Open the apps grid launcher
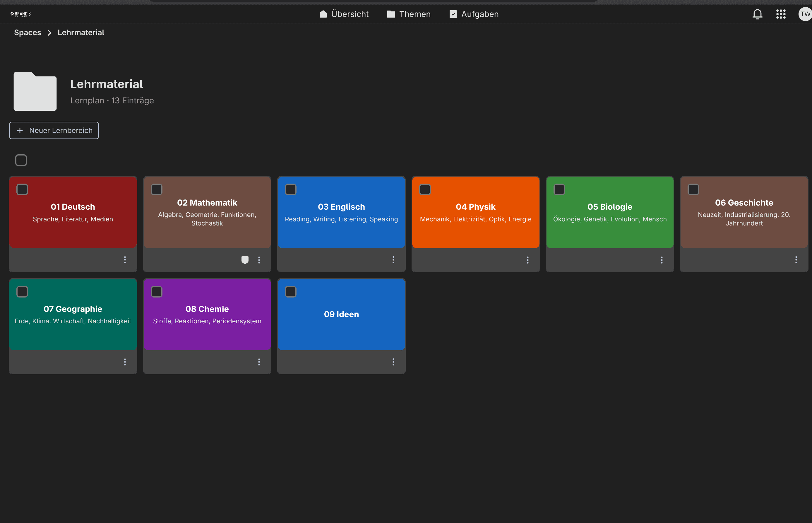 [x=781, y=14]
